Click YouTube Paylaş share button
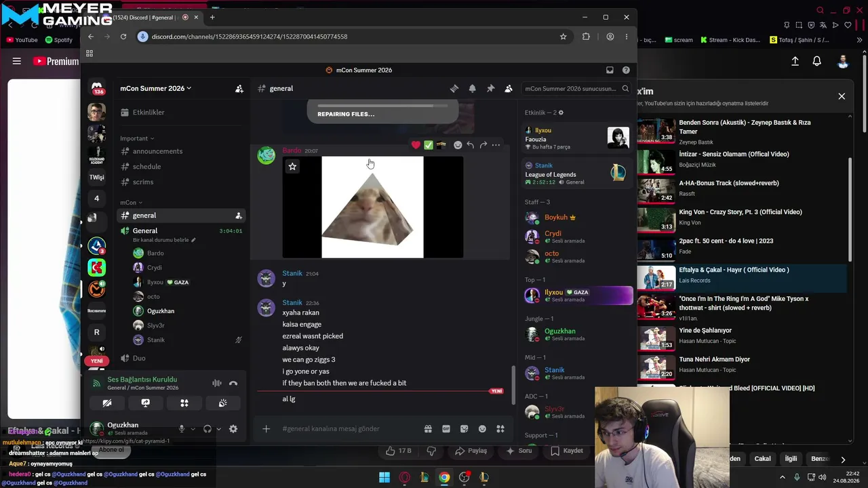This screenshot has width=868, height=488. (471, 451)
